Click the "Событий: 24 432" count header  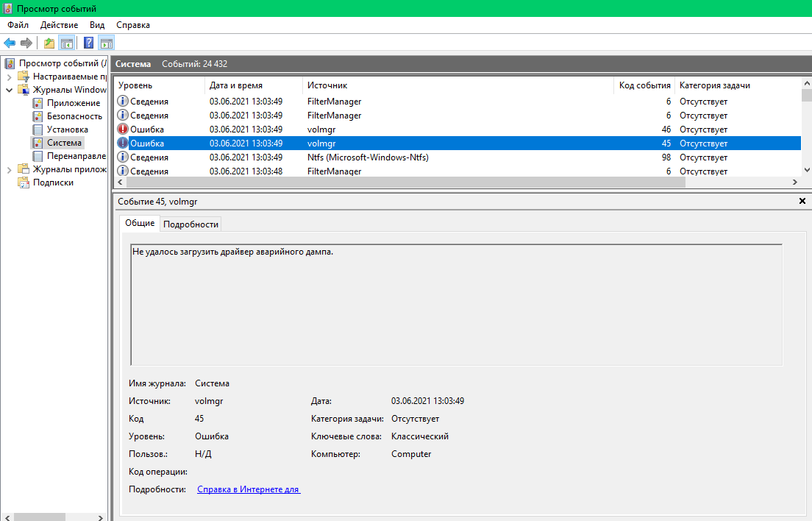195,64
